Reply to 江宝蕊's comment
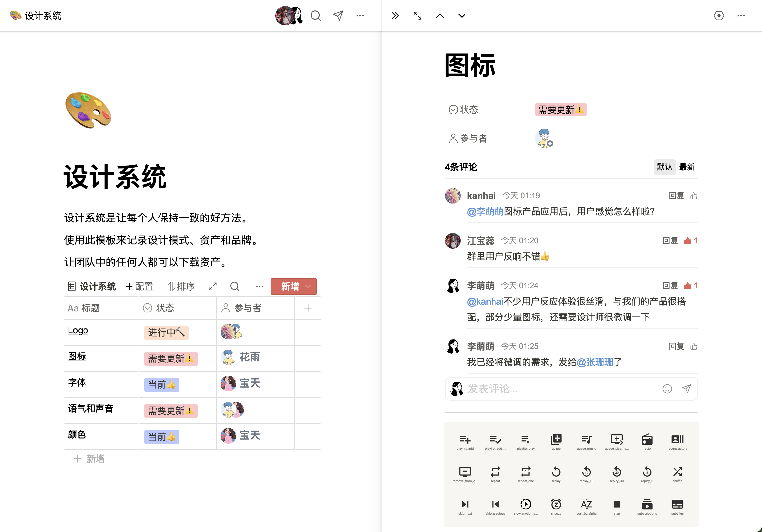This screenshot has width=762, height=532. click(x=670, y=241)
